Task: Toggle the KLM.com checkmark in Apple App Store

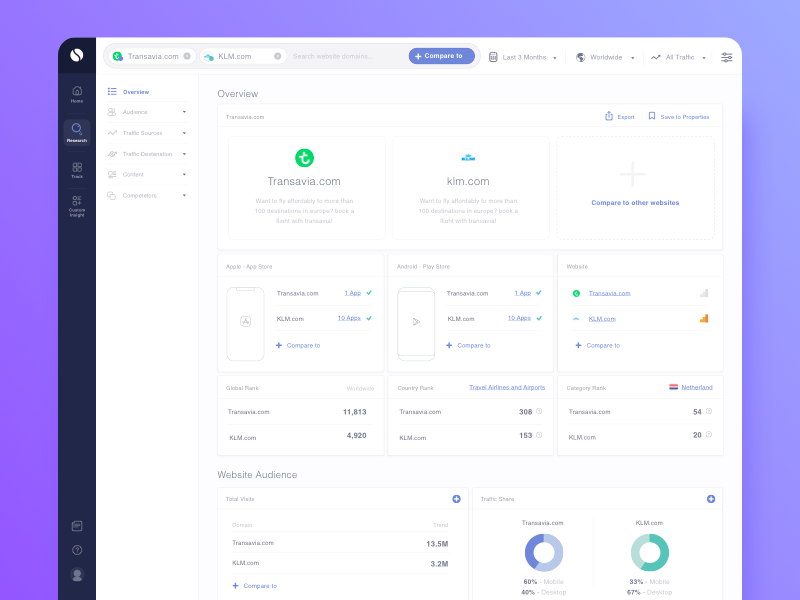Action: click(x=369, y=318)
